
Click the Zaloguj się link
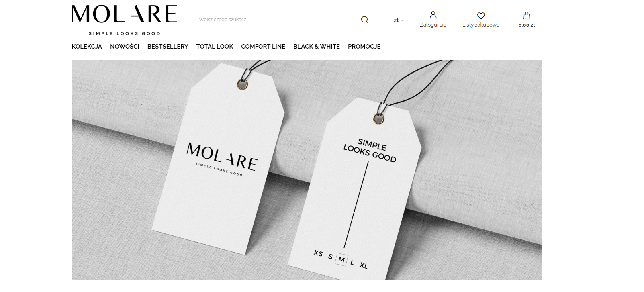click(433, 25)
